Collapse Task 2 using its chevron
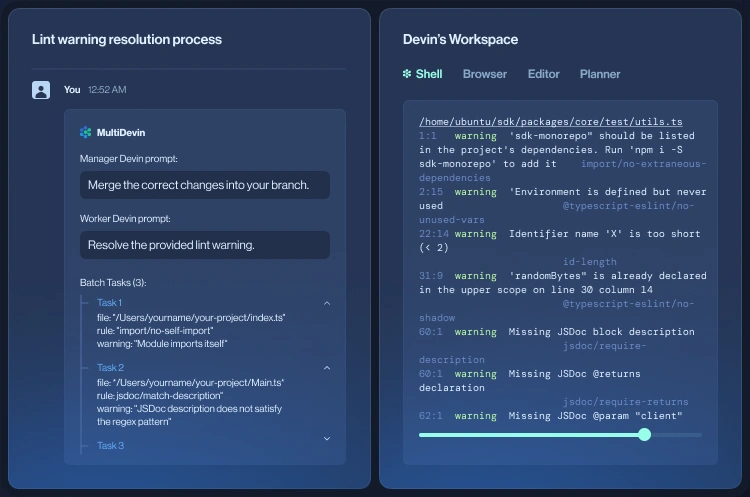 [327, 368]
